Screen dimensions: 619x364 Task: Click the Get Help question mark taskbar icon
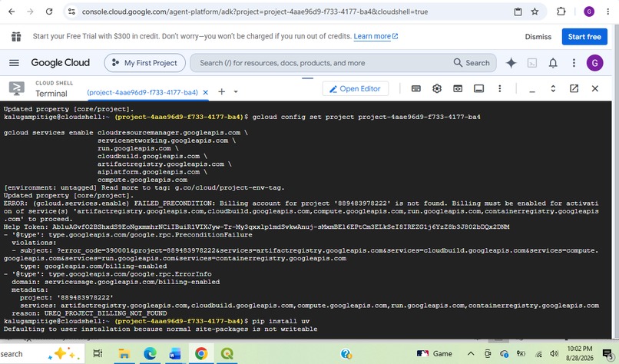point(346,354)
